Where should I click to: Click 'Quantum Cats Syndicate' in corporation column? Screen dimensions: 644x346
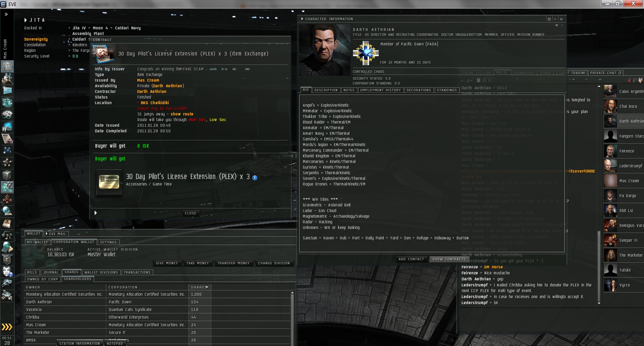[x=130, y=310]
